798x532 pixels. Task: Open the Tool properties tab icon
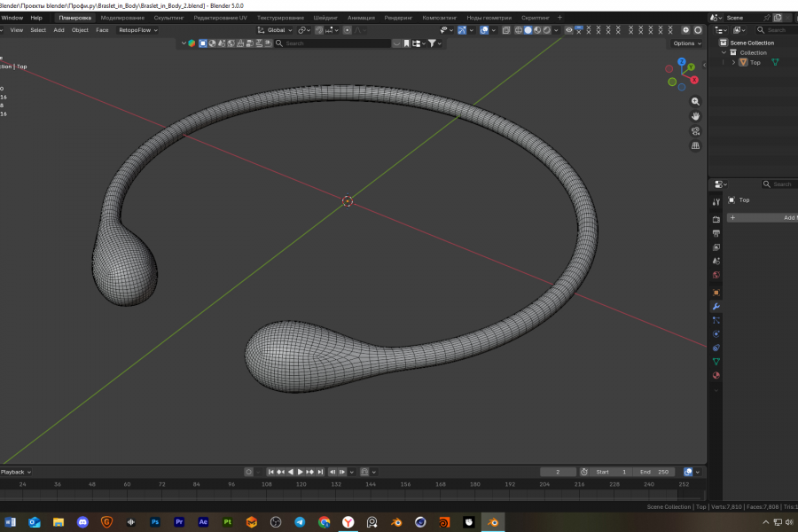click(x=716, y=202)
